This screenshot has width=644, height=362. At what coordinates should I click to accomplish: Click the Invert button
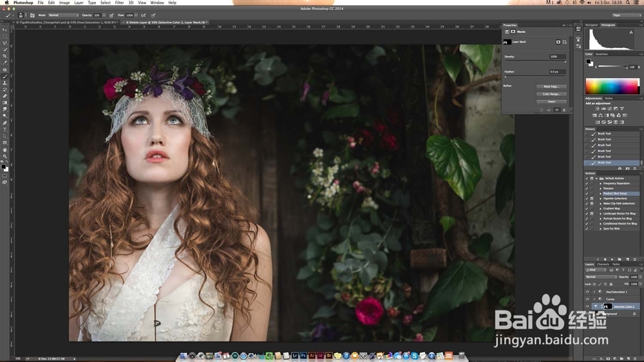(x=552, y=102)
